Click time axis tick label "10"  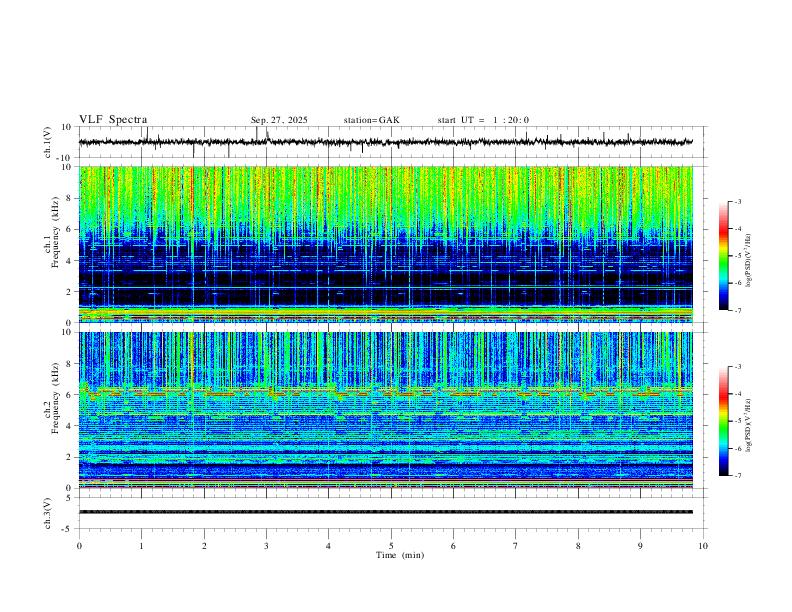click(703, 546)
